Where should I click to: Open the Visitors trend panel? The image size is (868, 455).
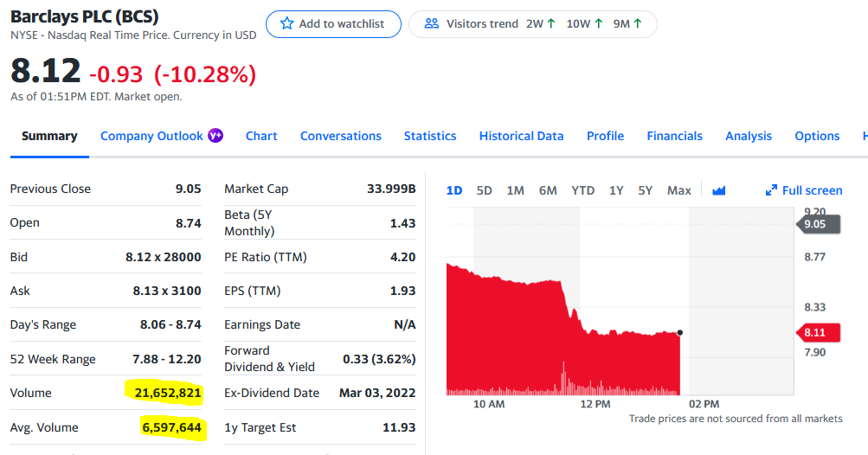(x=532, y=24)
